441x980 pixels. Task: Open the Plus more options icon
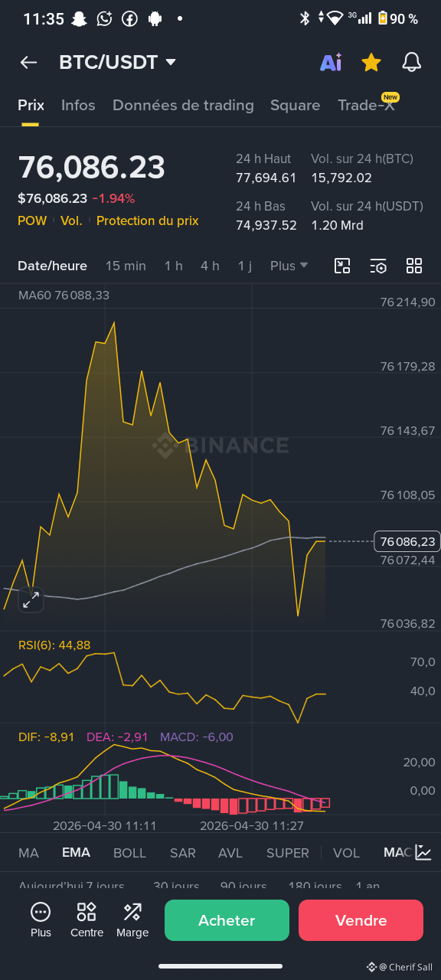click(x=41, y=920)
